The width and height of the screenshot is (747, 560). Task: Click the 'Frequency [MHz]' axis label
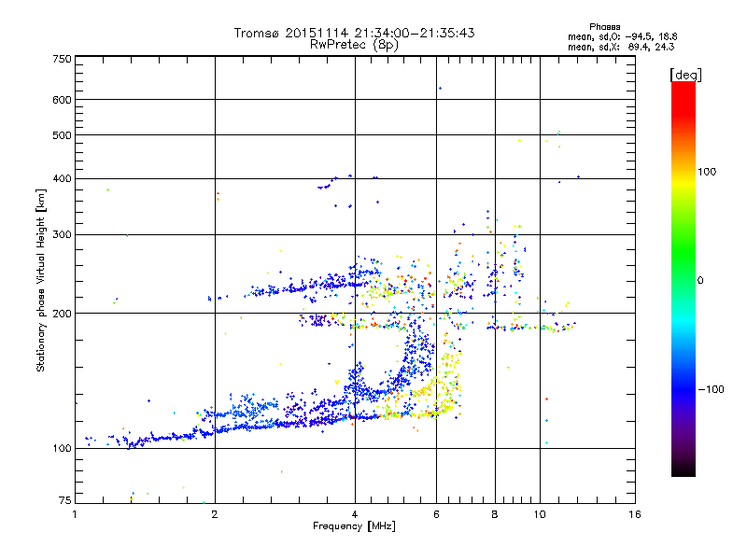click(354, 526)
